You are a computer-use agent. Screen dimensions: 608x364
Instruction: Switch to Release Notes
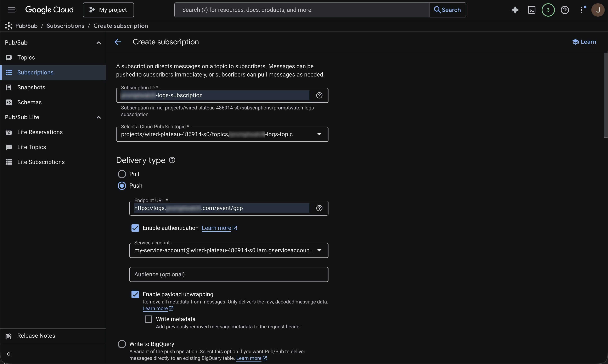36,336
